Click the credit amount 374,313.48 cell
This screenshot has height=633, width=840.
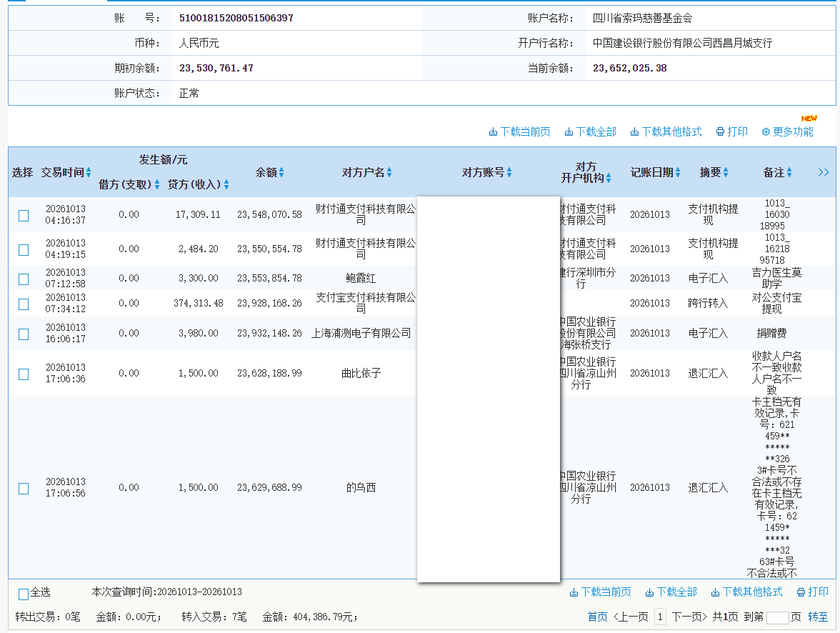tap(199, 304)
